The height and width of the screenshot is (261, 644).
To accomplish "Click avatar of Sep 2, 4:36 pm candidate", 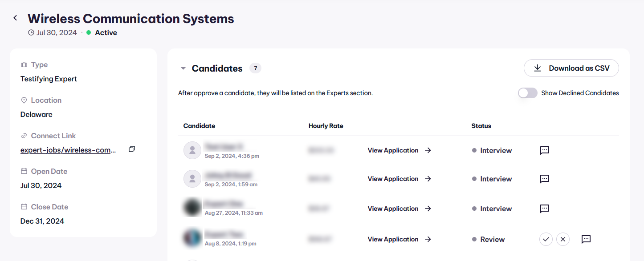I will tap(192, 150).
